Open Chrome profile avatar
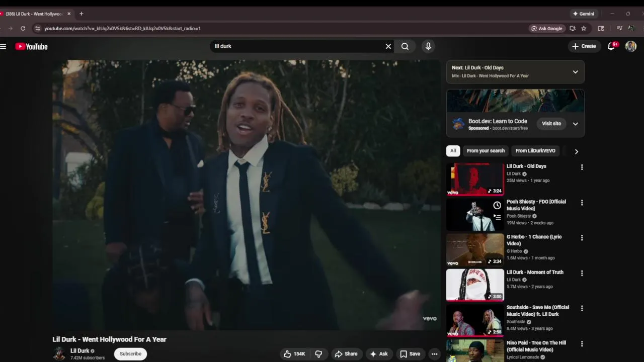This screenshot has width=644, height=362. click(631, 29)
